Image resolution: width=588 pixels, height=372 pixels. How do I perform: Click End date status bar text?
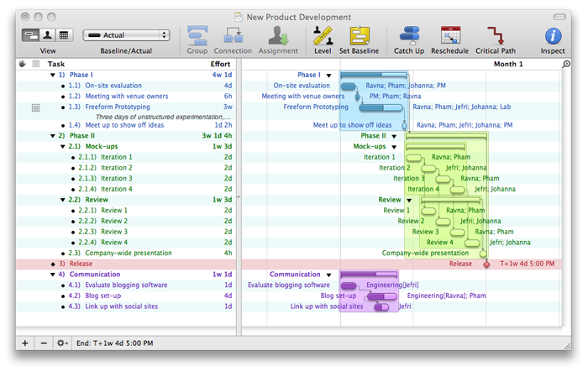(x=115, y=343)
